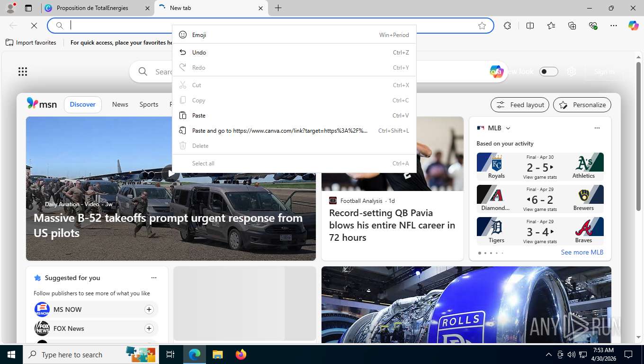Click Import favorites in bookmarks bar
The image size is (644, 364).
pyautogui.click(x=31, y=43)
